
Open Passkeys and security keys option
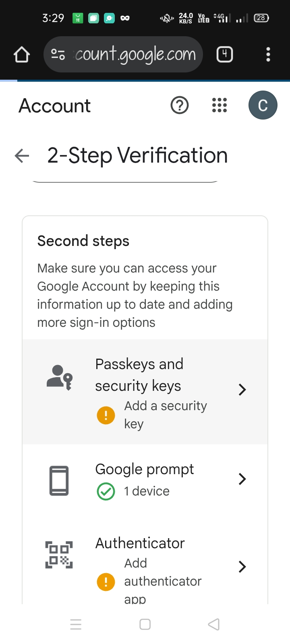pyautogui.click(x=139, y=375)
